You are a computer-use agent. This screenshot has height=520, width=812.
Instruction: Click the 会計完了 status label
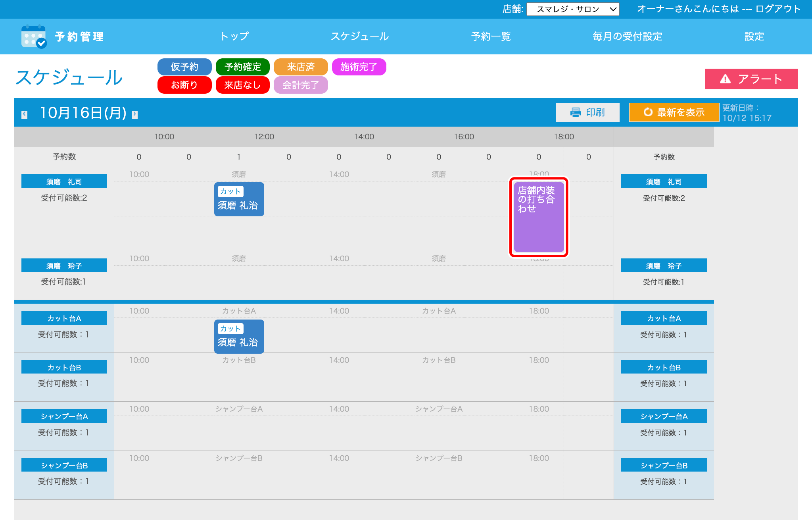click(301, 85)
